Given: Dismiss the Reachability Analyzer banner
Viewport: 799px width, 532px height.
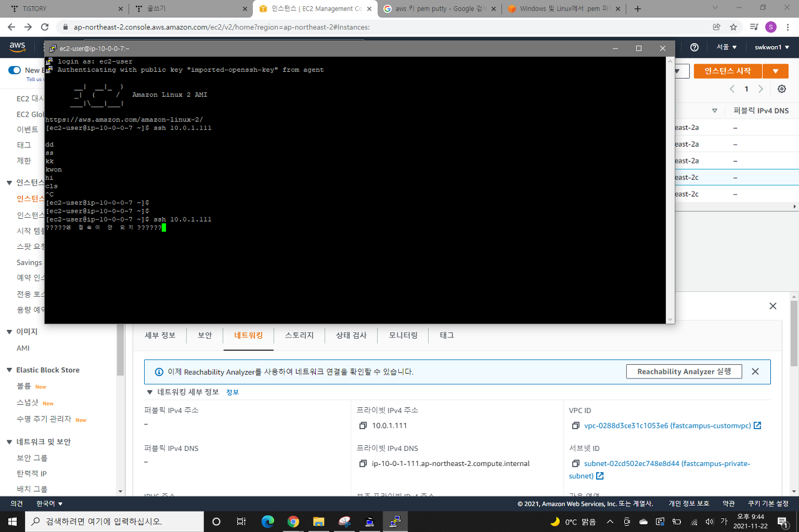Looking at the screenshot, I should coord(755,371).
